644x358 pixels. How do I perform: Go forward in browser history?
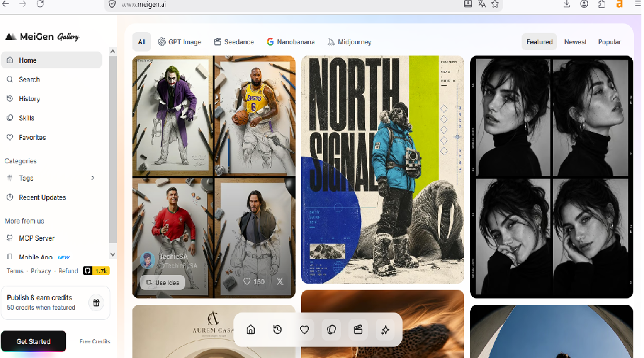click(x=23, y=4)
